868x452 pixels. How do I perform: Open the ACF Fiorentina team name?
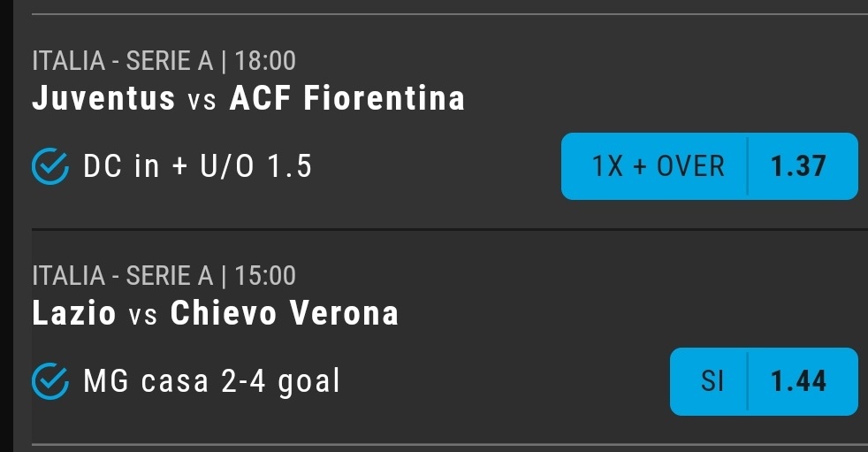[347, 98]
